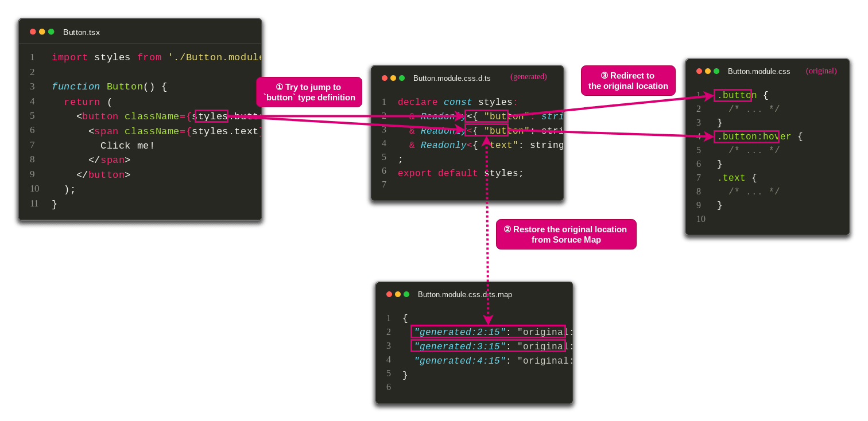The height and width of the screenshot is (421, 868).
Task: Click the Readonly "button" entry on d.ts line 3
Action: (x=486, y=131)
